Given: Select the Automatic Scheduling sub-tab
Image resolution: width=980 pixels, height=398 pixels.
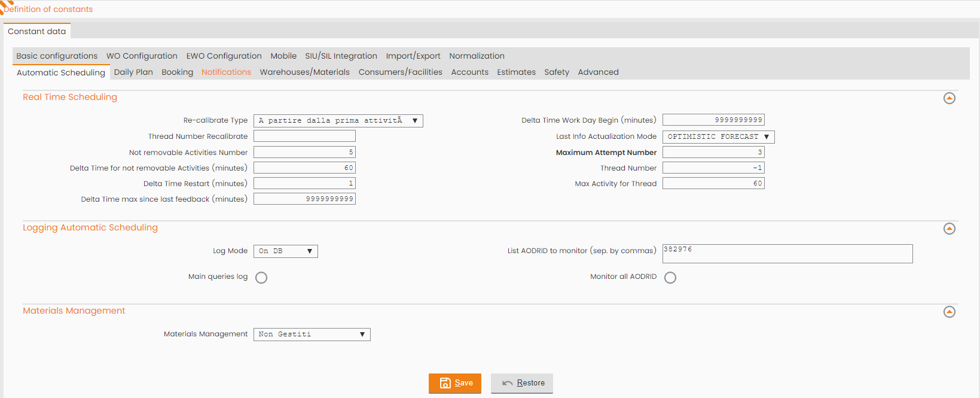Looking at the screenshot, I should (61, 72).
